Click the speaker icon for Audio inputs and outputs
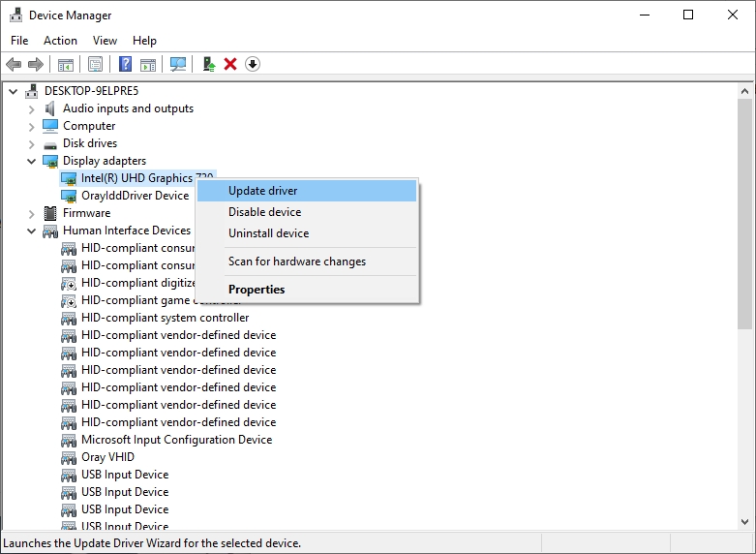 click(49, 108)
